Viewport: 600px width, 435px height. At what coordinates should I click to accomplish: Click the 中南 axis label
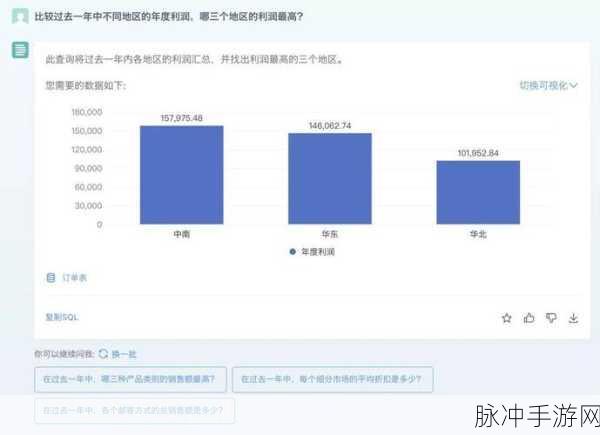point(182,234)
